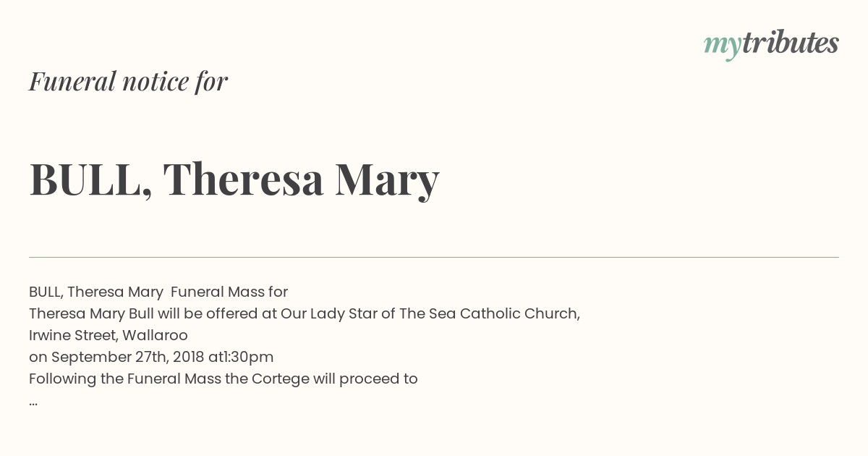This screenshot has width=868, height=456.
Task: Click the green 'my' in the logo
Action: point(723,47)
